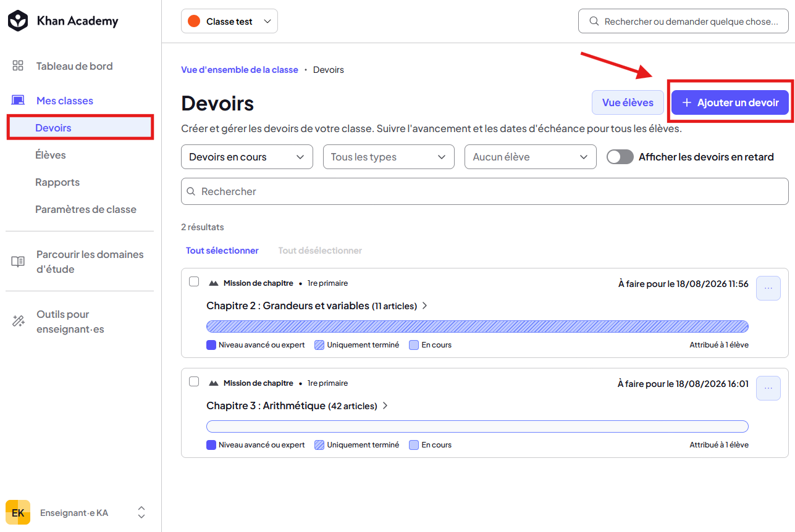This screenshot has height=532, width=795.
Task: Click Attribué à 1 élève under Chapitre 2
Action: tap(719, 345)
